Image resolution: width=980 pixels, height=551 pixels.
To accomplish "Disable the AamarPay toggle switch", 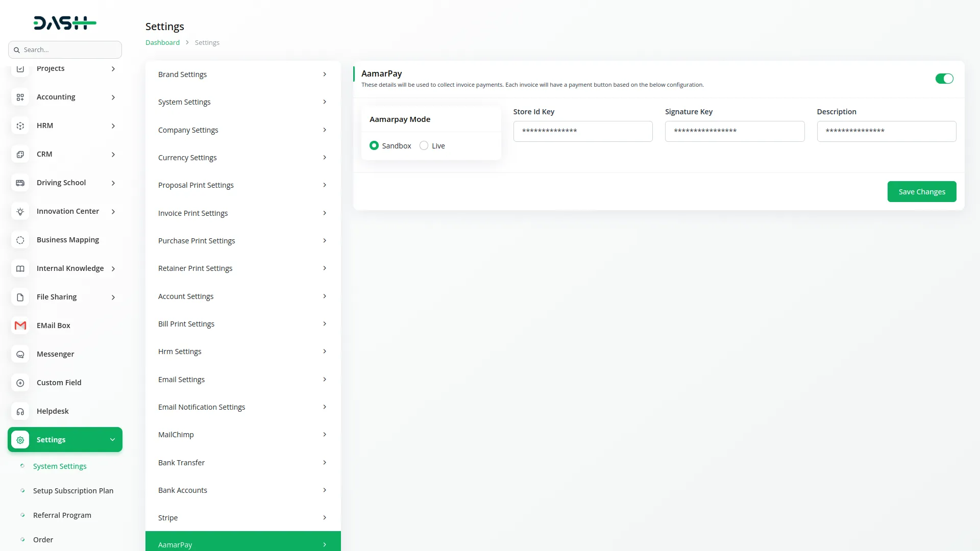I will (x=944, y=79).
